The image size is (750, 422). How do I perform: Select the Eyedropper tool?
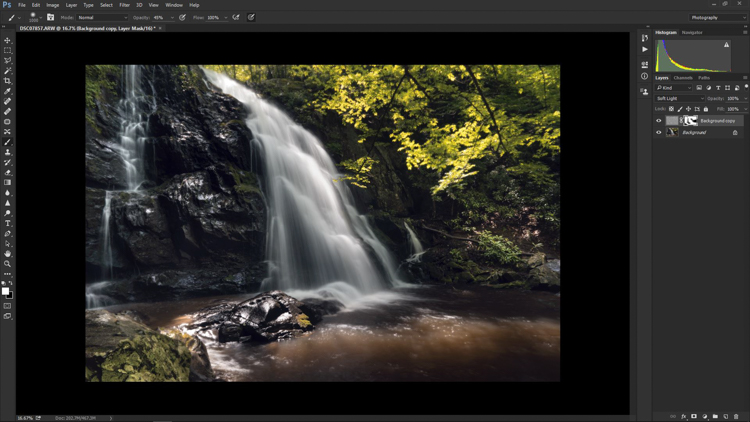(7, 91)
